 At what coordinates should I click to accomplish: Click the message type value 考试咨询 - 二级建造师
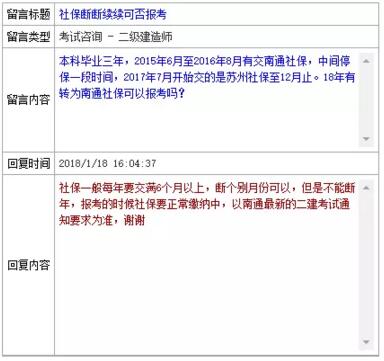pos(116,37)
